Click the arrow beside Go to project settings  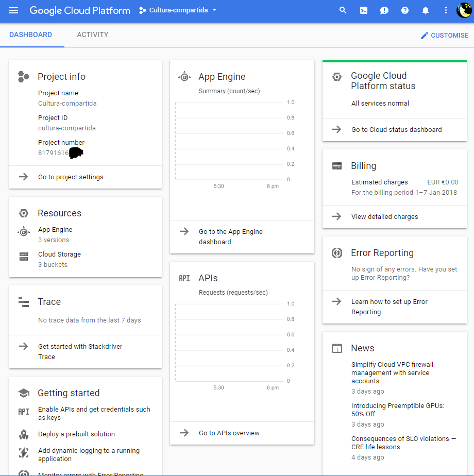click(23, 177)
